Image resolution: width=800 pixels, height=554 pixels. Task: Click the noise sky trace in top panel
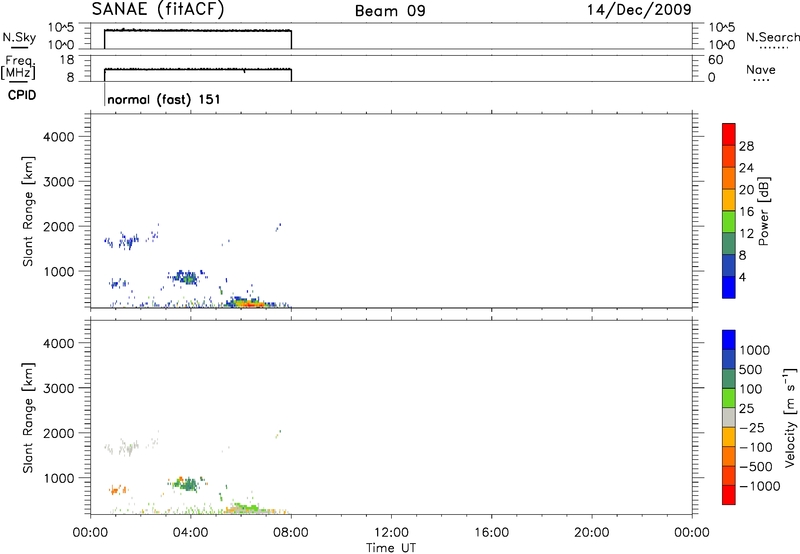(x=198, y=30)
